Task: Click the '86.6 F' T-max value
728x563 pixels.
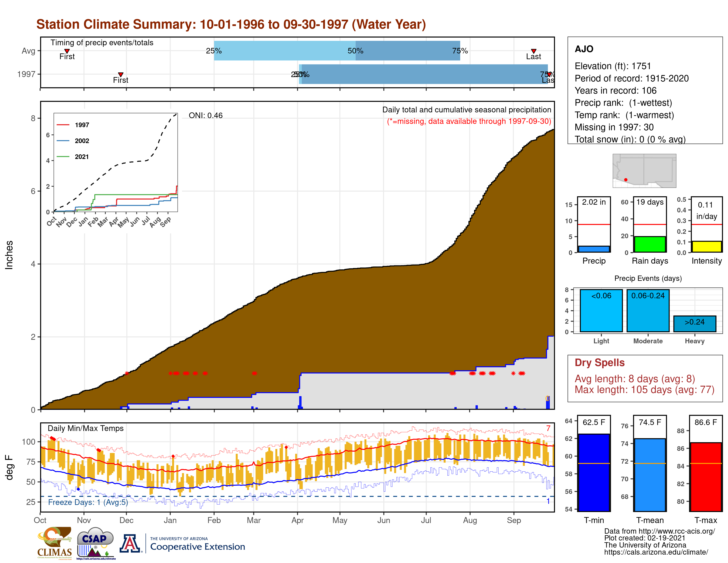Action: (x=706, y=422)
